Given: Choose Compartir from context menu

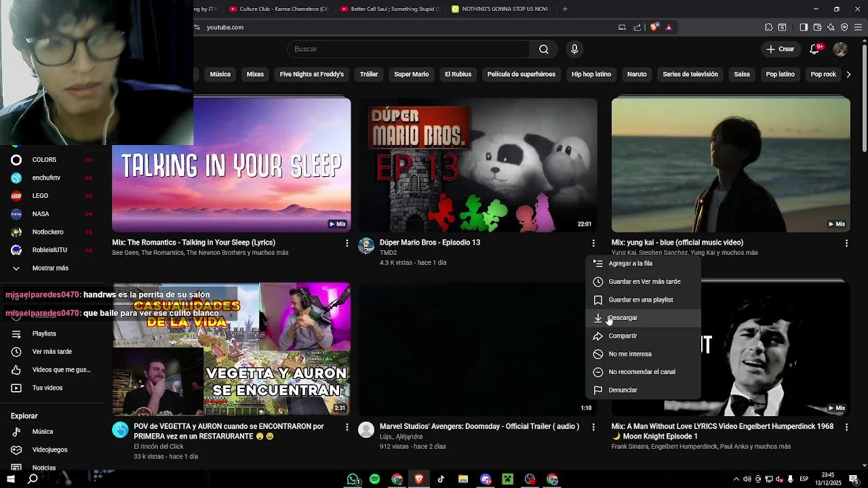Looking at the screenshot, I should click(643, 335).
